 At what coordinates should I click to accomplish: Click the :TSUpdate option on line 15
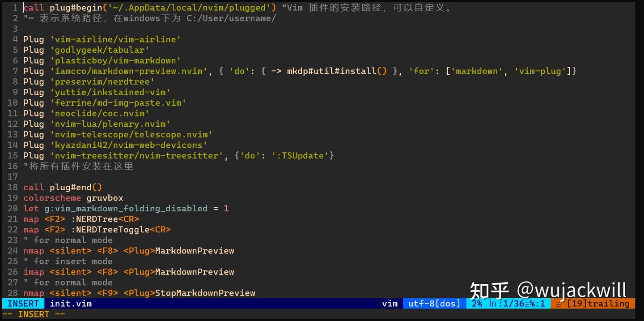point(299,155)
